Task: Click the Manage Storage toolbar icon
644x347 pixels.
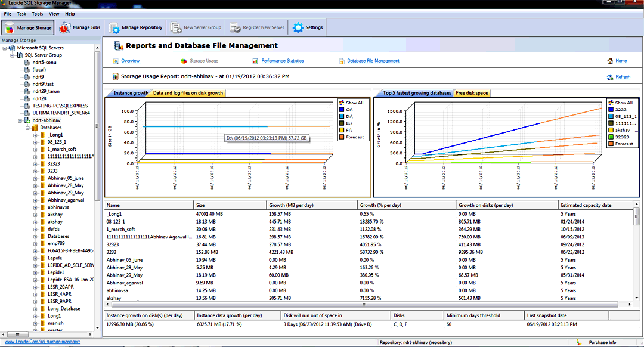Action: pyautogui.click(x=10, y=28)
